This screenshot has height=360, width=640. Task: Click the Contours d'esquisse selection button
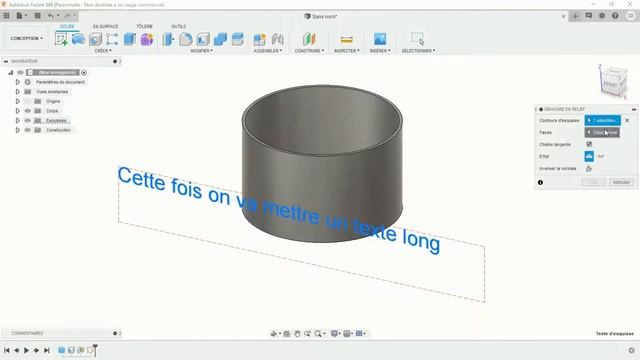(x=602, y=120)
